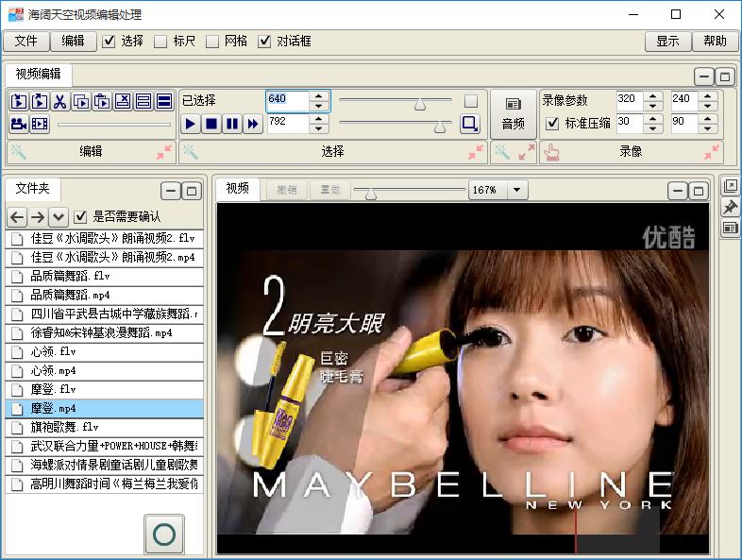Open the 帮助 menu
742x560 pixels.
[715, 42]
